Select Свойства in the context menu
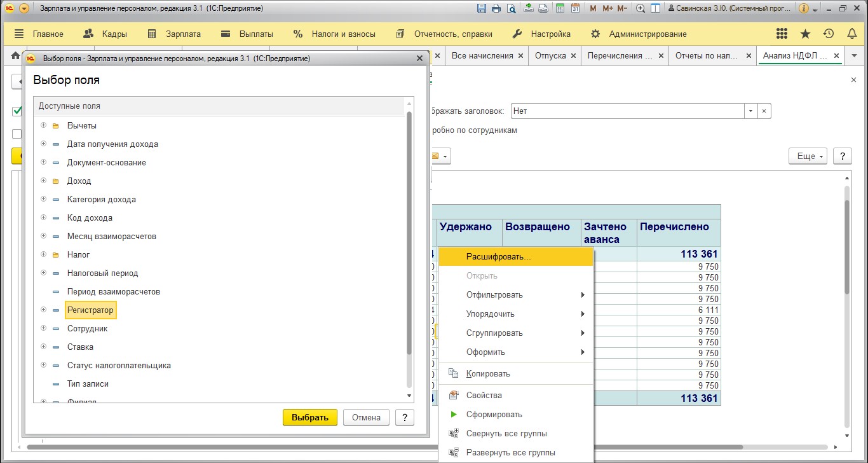The width and height of the screenshot is (868, 463). (x=515, y=396)
